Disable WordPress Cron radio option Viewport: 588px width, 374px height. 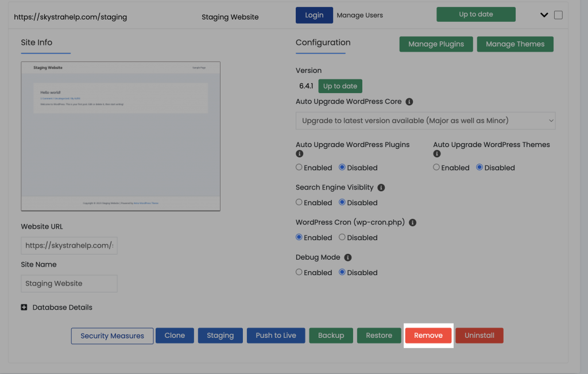[x=342, y=237]
